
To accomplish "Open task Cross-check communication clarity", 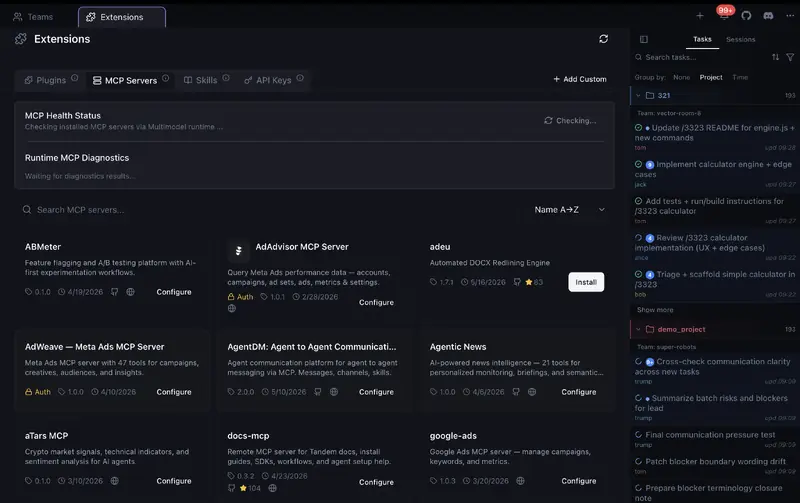I will (x=715, y=371).
